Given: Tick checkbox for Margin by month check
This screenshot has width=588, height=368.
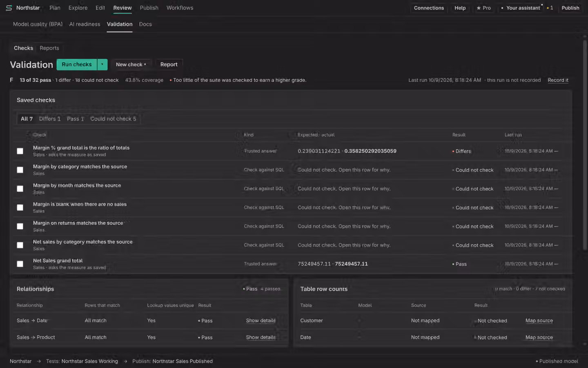Looking at the screenshot, I should click(x=20, y=188).
